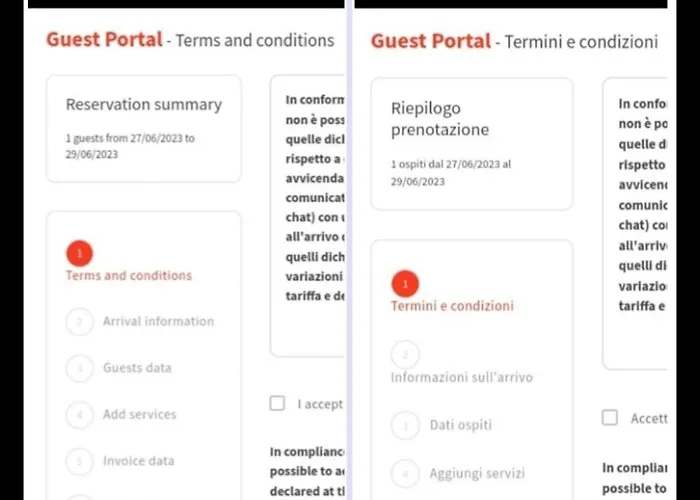Open the 'Terms and conditions' step

click(129, 276)
